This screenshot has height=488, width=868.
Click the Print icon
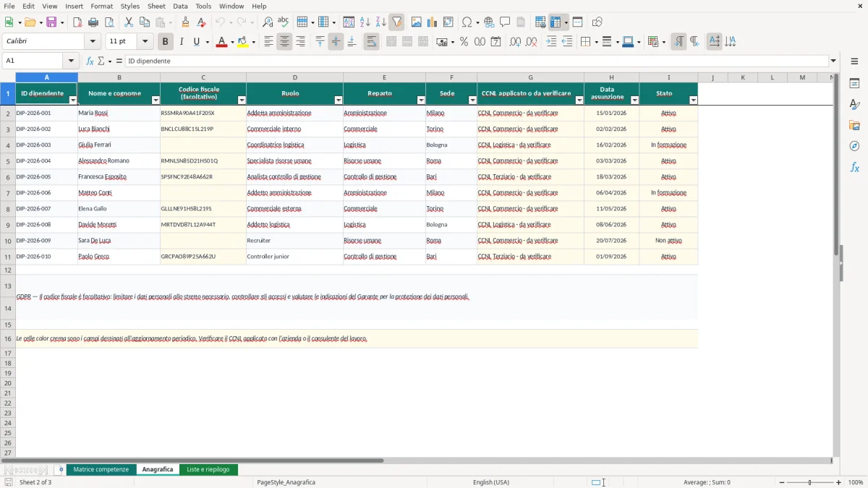(x=93, y=22)
